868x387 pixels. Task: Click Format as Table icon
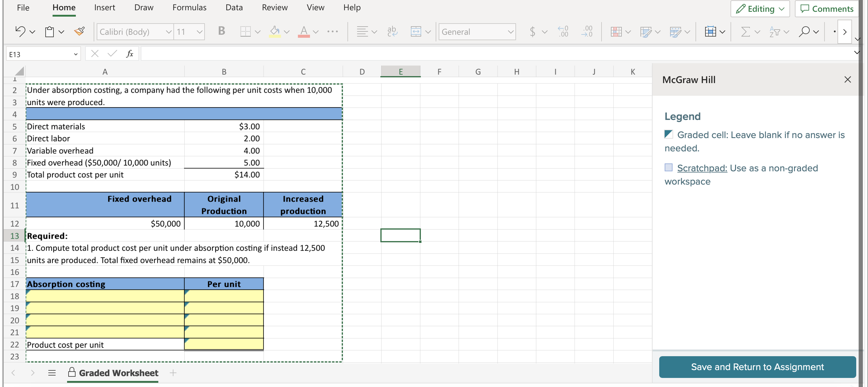[646, 32]
